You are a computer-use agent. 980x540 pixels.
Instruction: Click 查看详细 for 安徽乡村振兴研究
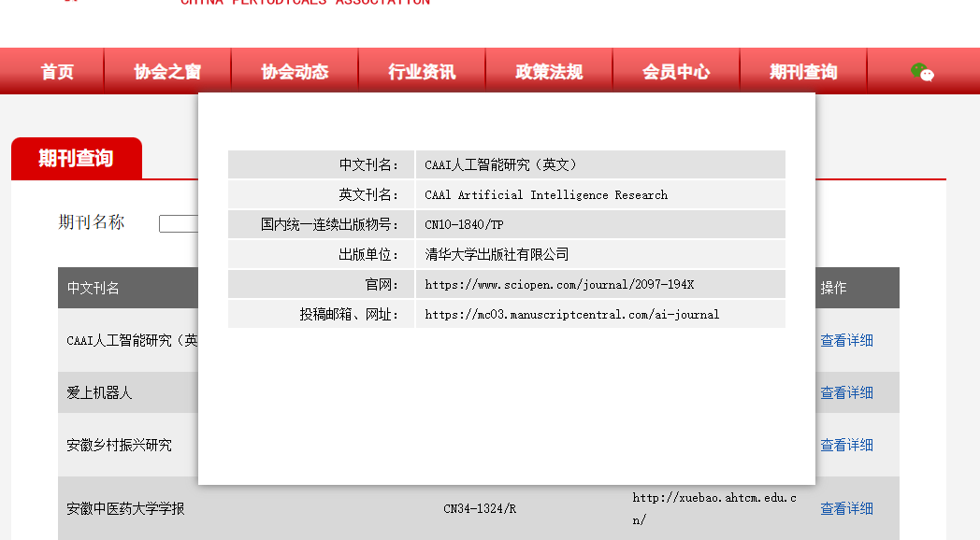click(x=845, y=445)
